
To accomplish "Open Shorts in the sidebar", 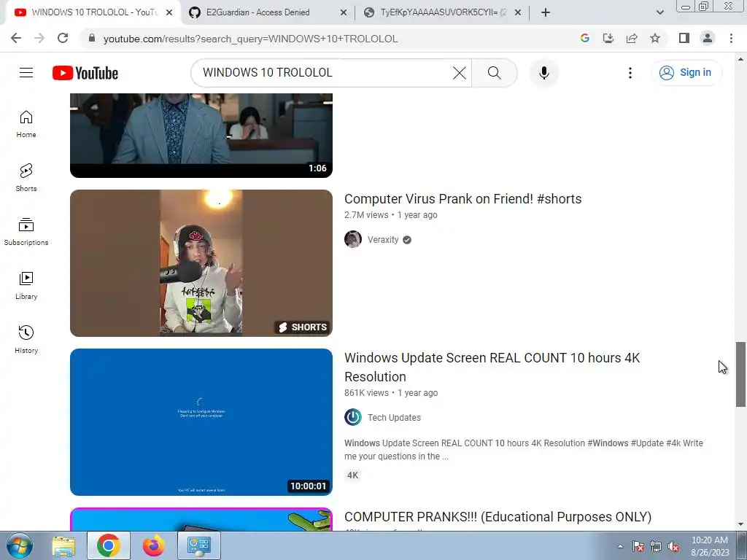I will point(26,178).
